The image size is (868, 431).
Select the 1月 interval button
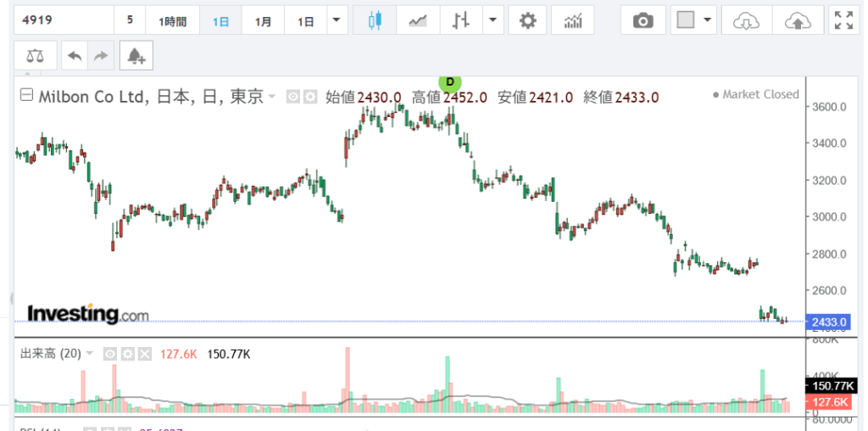[x=263, y=20]
